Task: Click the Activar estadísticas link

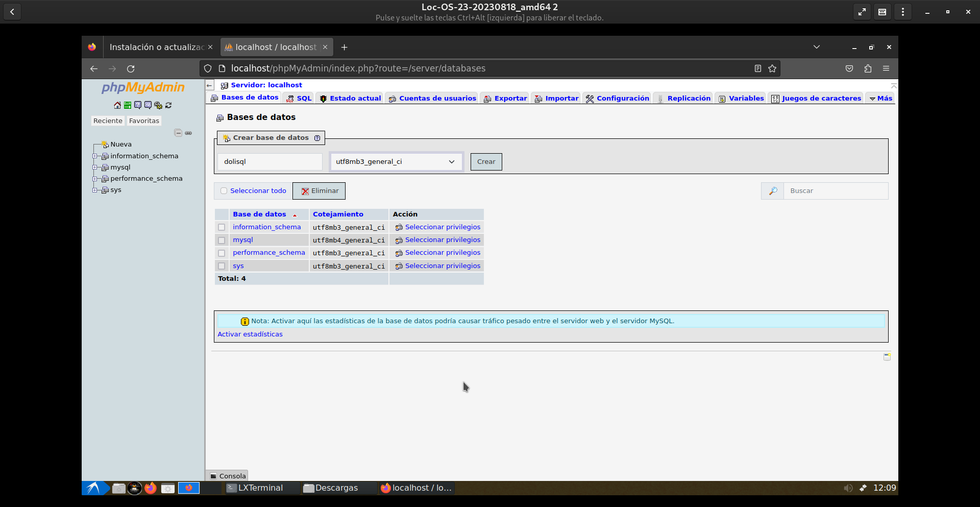Action: tap(250, 334)
